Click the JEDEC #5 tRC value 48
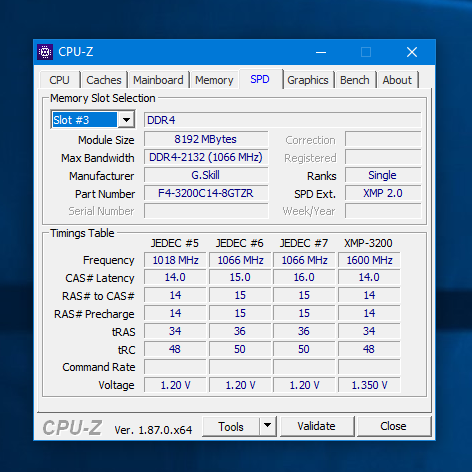 click(x=175, y=349)
